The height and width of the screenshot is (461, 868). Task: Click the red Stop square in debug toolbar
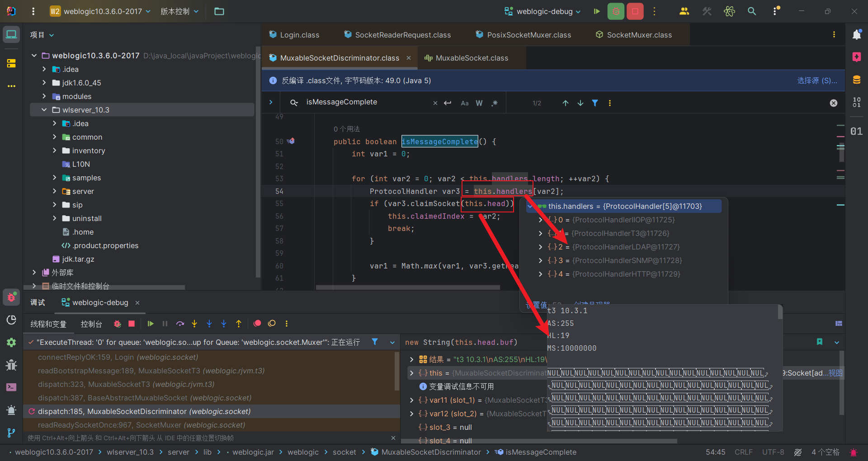132,324
